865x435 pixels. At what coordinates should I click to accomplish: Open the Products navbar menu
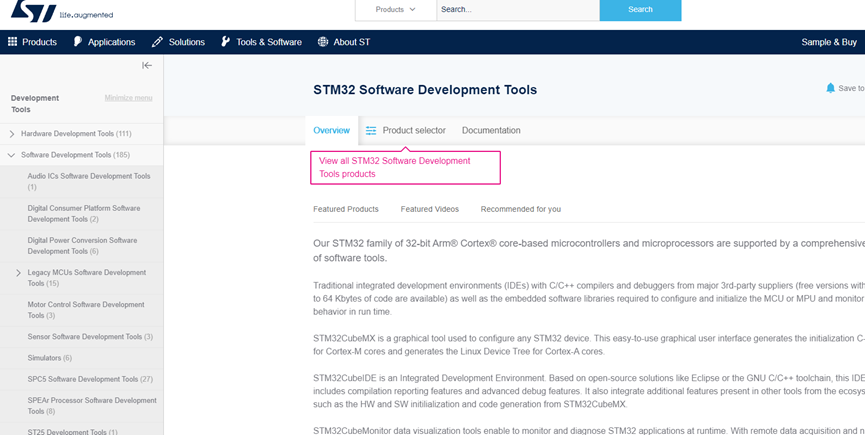tap(39, 42)
